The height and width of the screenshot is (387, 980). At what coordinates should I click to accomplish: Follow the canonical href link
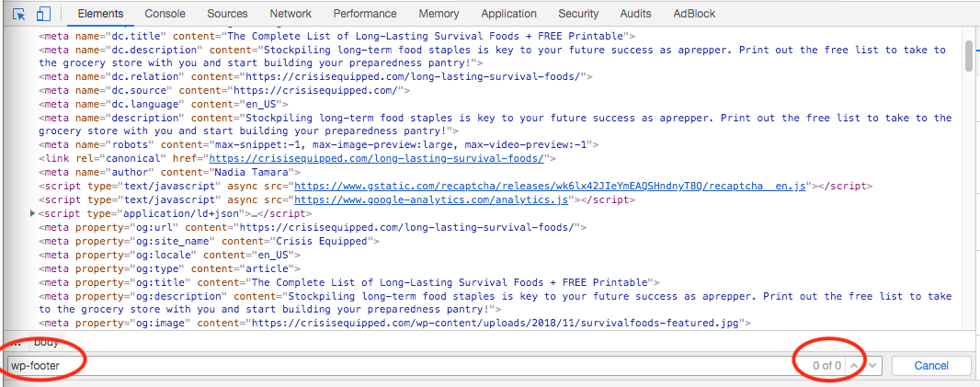(376, 159)
